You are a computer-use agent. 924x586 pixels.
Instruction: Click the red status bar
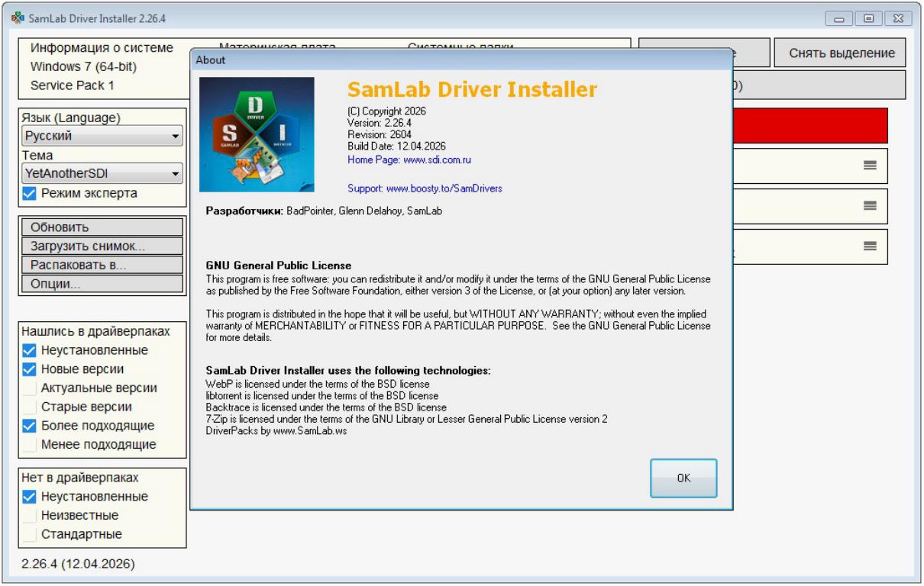click(810, 126)
